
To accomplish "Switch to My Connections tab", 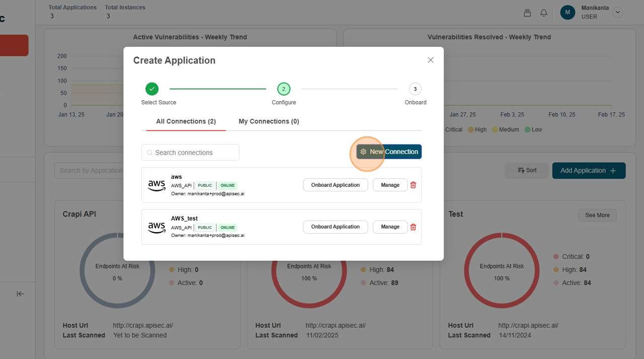I will click(x=269, y=121).
